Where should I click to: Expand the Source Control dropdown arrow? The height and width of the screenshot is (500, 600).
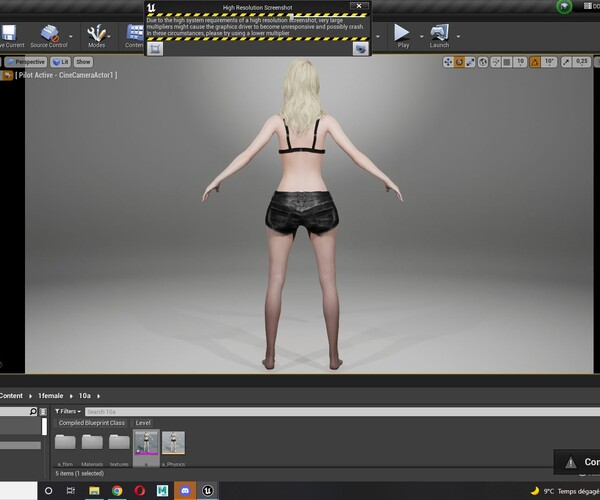[x=71, y=36]
